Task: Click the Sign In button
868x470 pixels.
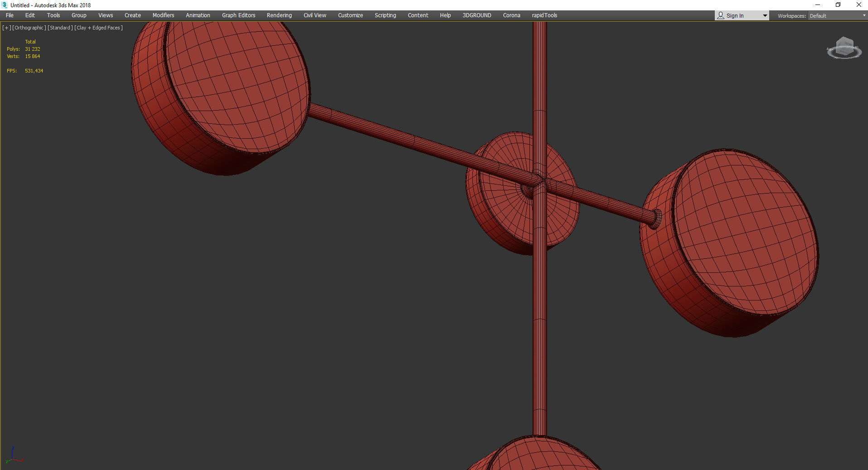Action: [x=737, y=16]
